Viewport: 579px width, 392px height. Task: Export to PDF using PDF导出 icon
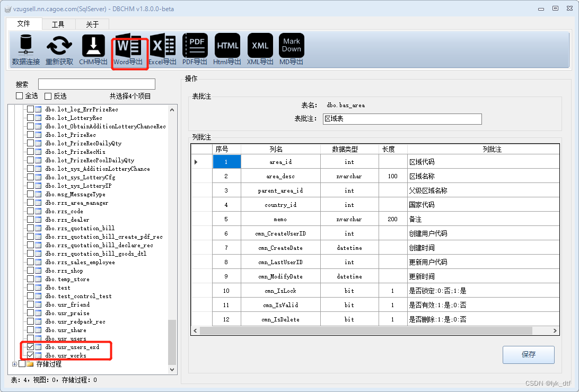pyautogui.click(x=195, y=49)
